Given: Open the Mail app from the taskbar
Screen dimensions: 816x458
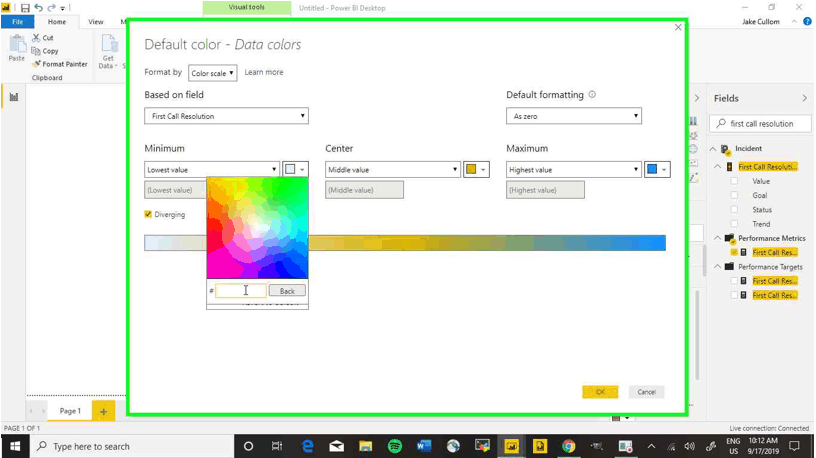Looking at the screenshot, I should click(337, 446).
